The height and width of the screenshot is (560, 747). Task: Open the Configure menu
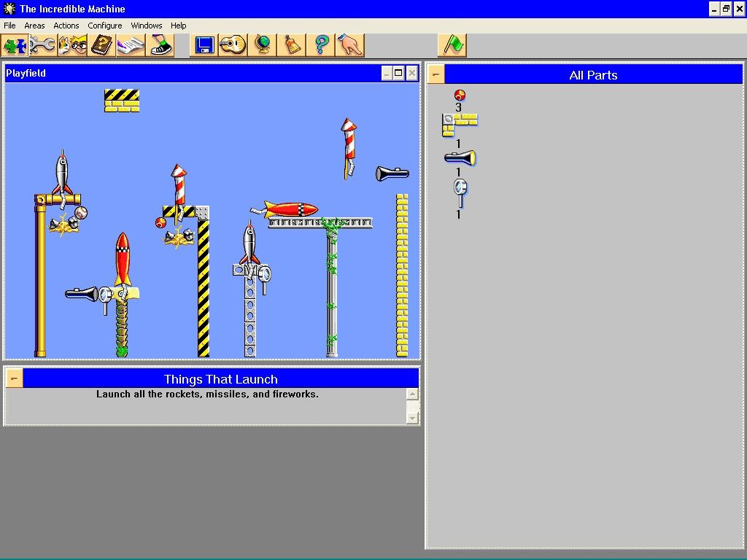point(105,26)
